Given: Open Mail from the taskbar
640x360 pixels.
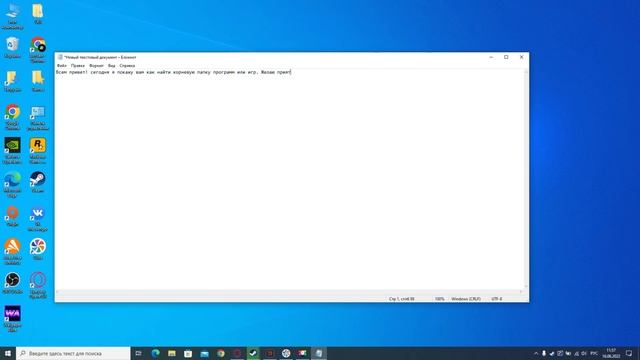Looking at the screenshot, I should 204,353.
